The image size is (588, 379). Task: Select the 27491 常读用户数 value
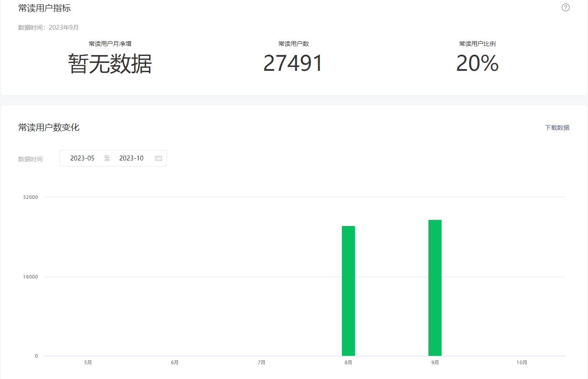point(293,64)
